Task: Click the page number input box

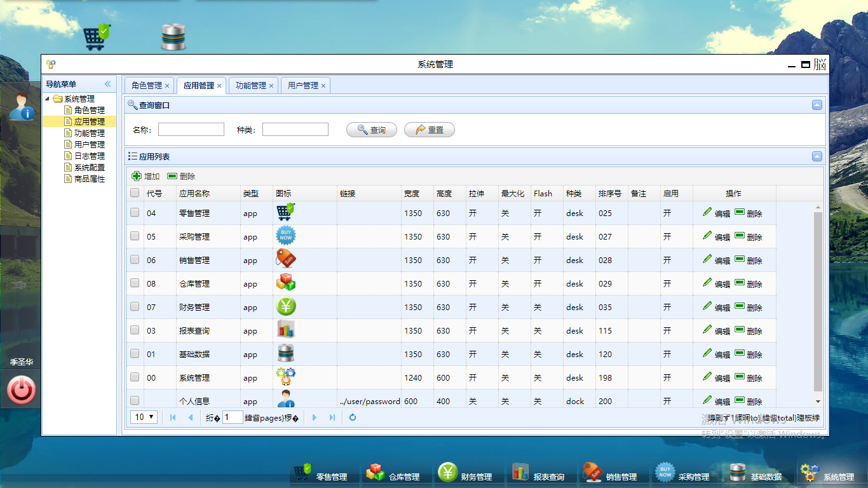Action: pos(233,417)
